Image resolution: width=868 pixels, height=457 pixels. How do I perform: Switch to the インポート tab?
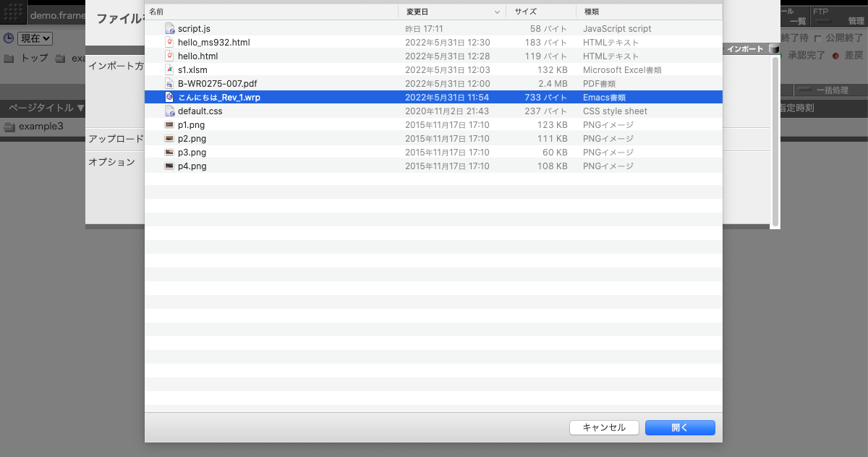point(745,48)
